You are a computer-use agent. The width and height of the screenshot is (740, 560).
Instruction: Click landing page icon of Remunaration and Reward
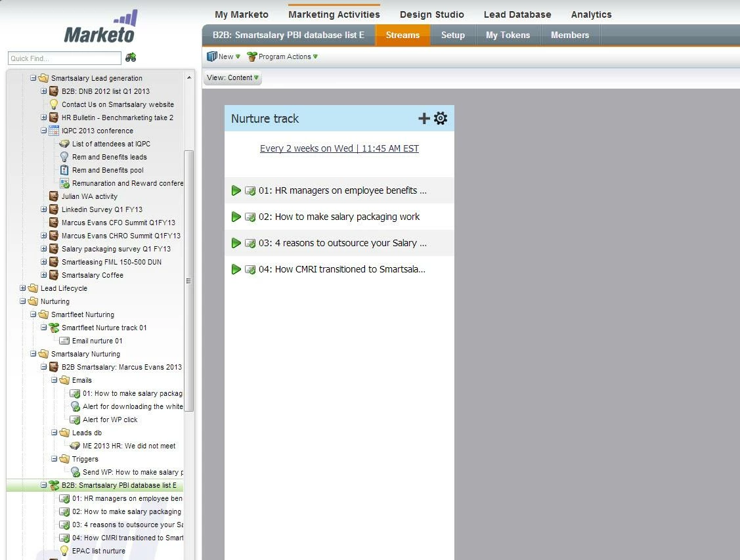(x=64, y=184)
